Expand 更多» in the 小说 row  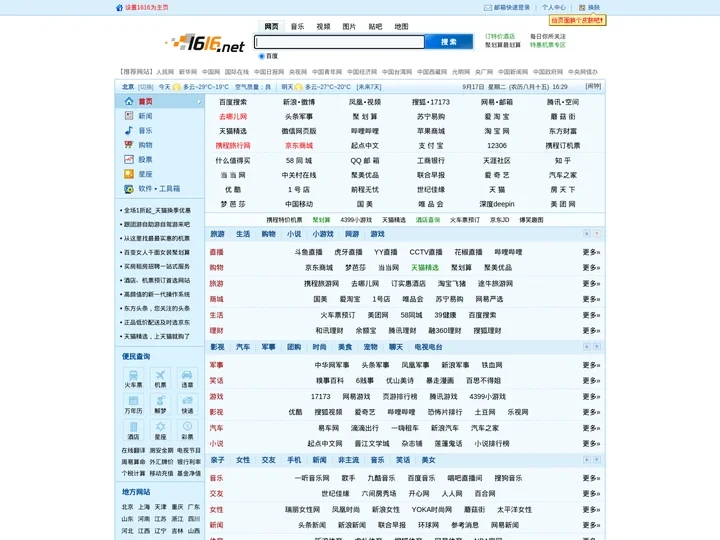(x=591, y=444)
